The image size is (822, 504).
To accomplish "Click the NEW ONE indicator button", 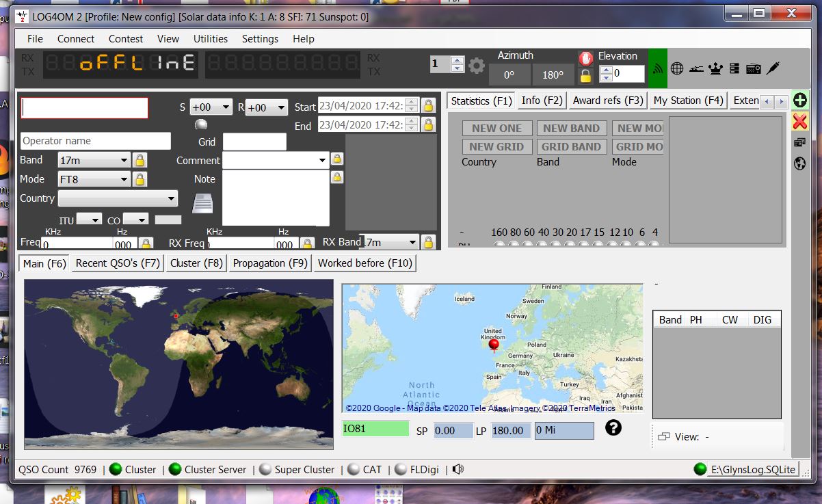I will (496, 128).
